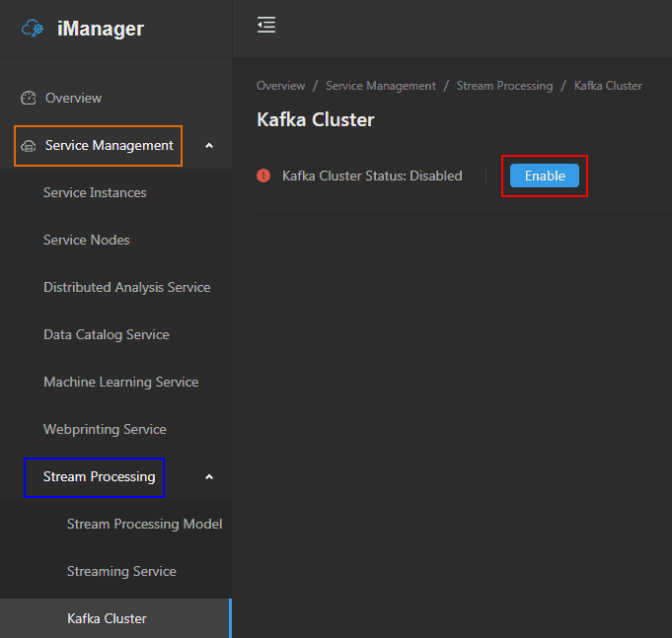The image size is (672, 638).
Task: Enable the Kafka Cluster
Action: (x=544, y=176)
